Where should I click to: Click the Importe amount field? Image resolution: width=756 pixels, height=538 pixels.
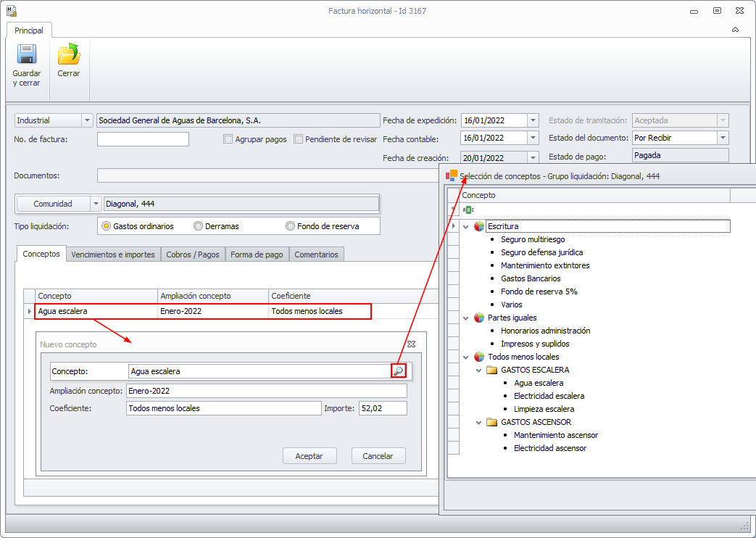tap(382, 408)
